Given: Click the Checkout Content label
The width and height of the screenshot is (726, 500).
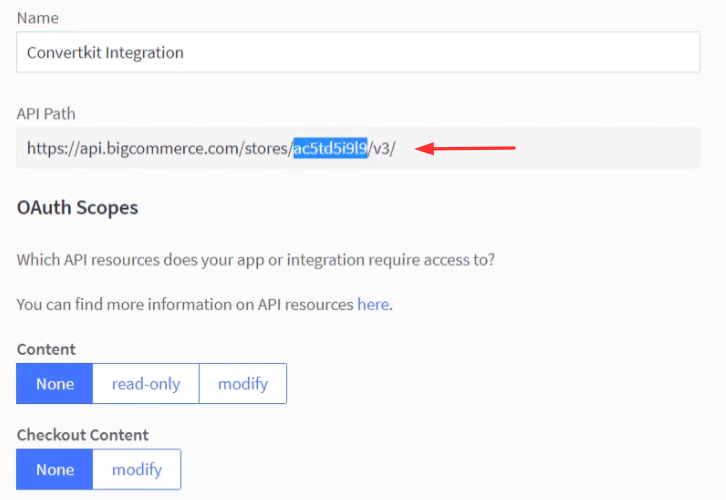Looking at the screenshot, I should click(82, 435).
